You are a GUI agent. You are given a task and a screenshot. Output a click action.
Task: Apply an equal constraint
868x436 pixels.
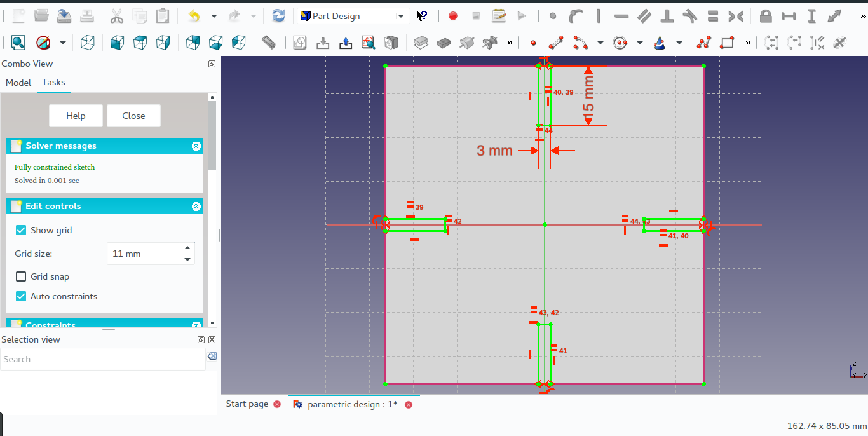tap(713, 16)
